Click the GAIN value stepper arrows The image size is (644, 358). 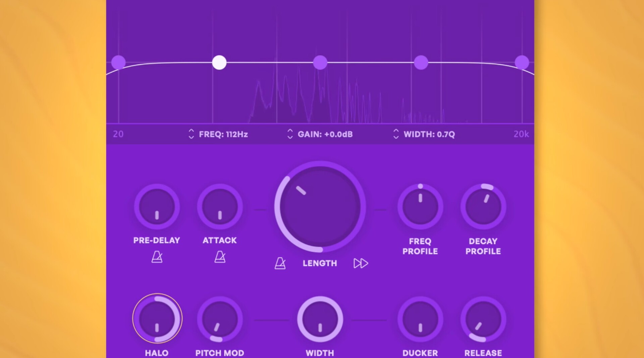290,134
